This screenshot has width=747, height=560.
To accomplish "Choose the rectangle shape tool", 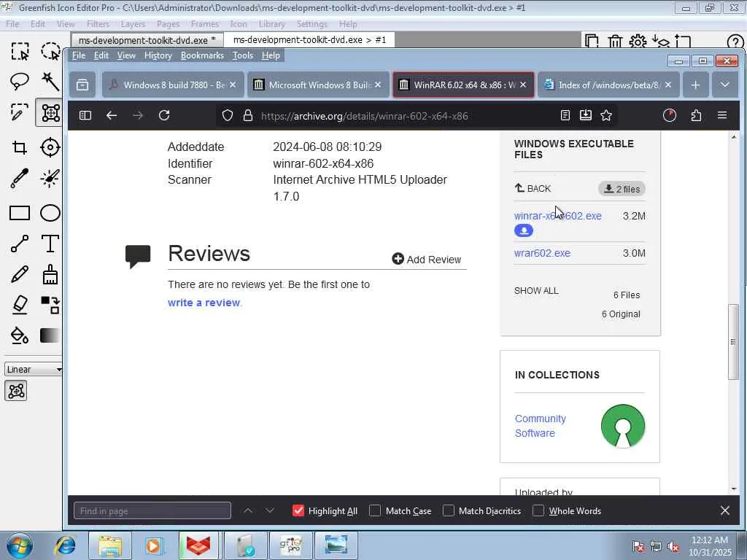I will pyautogui.click(x=20, y=213).
